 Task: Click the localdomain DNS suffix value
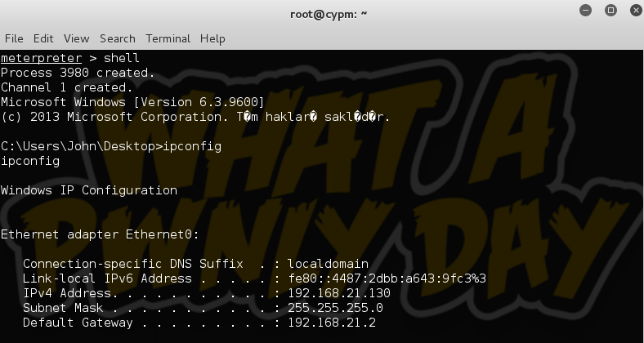point(328,264)
